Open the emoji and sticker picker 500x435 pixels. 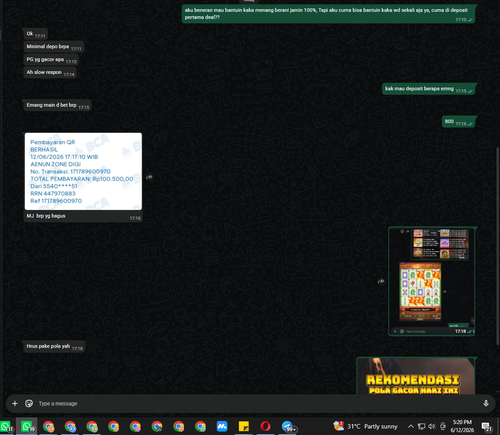pos(29,404)
